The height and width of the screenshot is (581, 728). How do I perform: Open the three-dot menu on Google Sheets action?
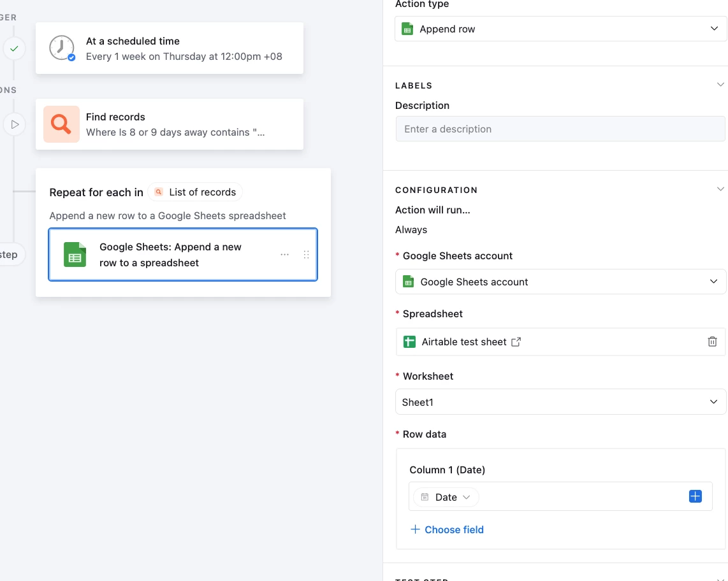coord(284,254)
